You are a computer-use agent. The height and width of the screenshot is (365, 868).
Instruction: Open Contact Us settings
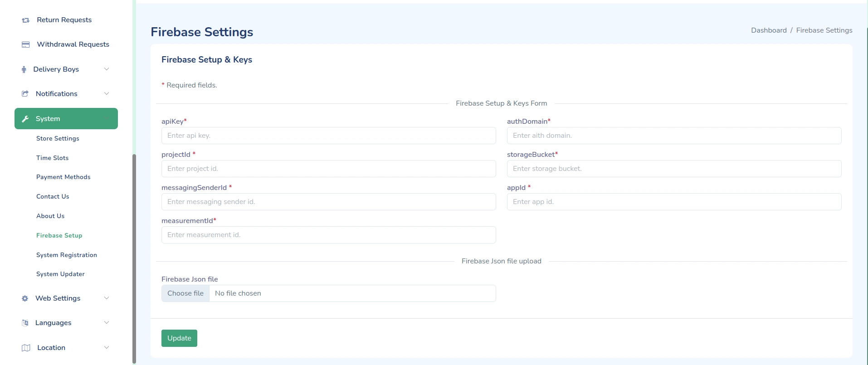pos(53,196)
